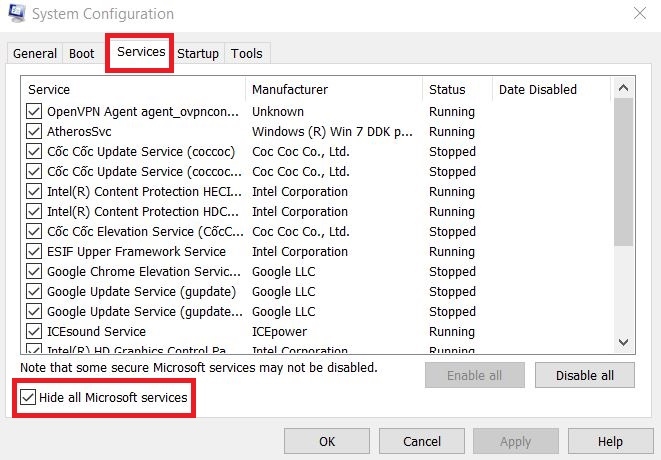Click the scroll down arrow in services list
Viewport: 661px width, 460px height.
tap(623, 342)
